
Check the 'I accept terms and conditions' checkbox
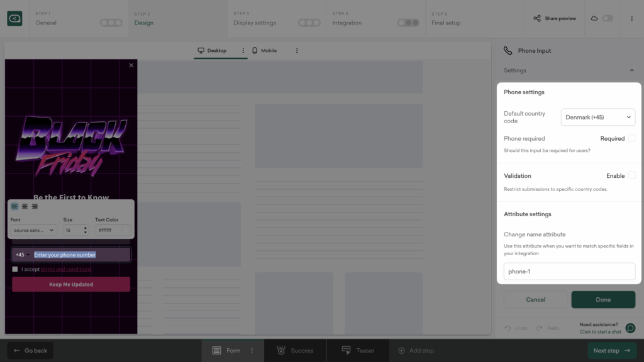click(x=14, y=269)
